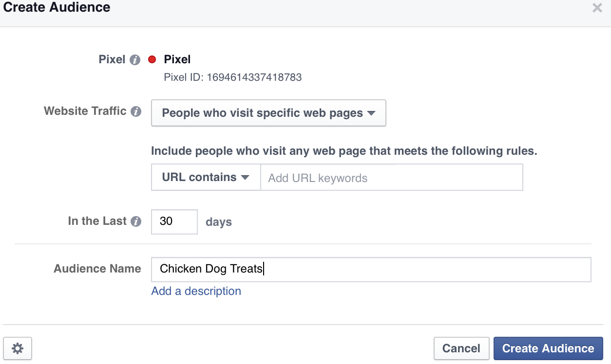Click the Website Traffic label

point(85,111)
